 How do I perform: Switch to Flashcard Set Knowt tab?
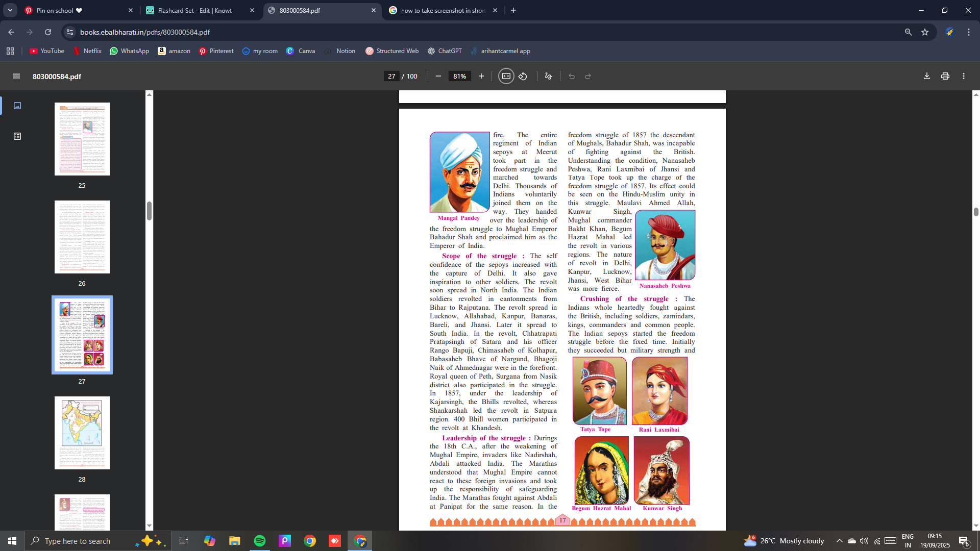[194, 10]
